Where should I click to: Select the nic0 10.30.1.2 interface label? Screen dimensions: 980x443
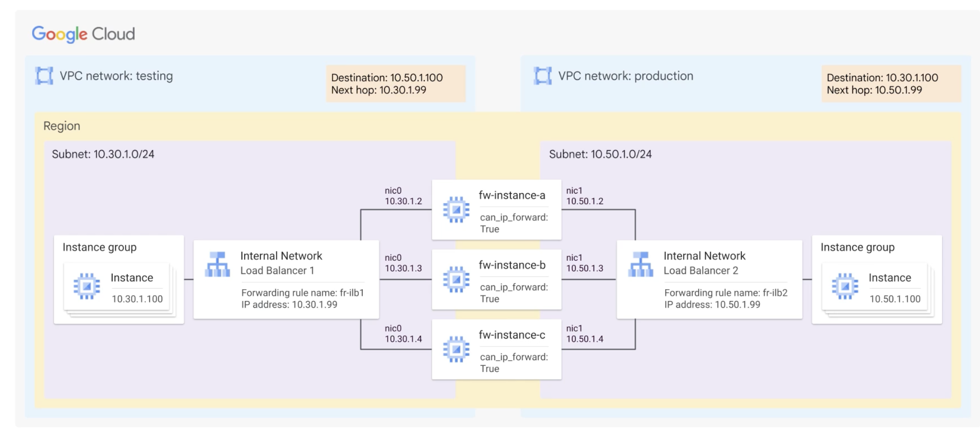[403, 196]
